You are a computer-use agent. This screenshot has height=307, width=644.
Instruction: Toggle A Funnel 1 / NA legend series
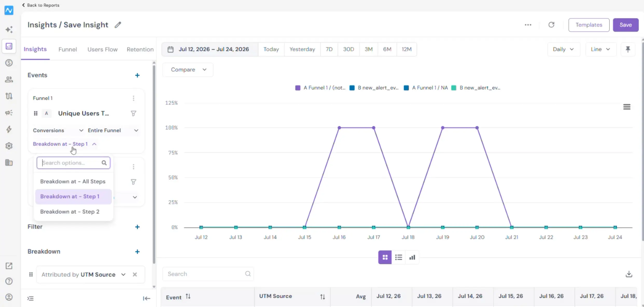[426, 88]
